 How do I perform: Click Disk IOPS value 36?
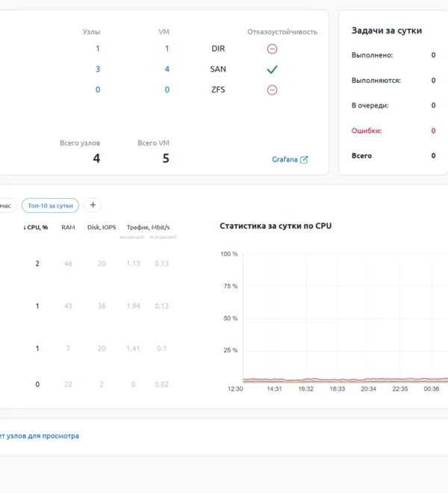(102, 306)
